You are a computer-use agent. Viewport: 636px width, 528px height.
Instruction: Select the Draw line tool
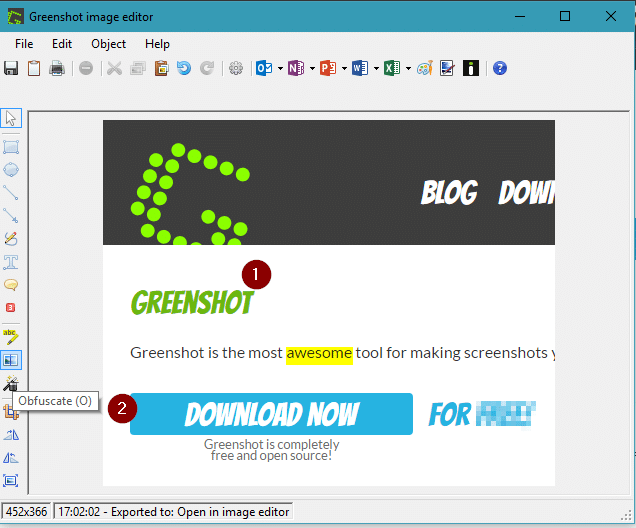point(11,193)
